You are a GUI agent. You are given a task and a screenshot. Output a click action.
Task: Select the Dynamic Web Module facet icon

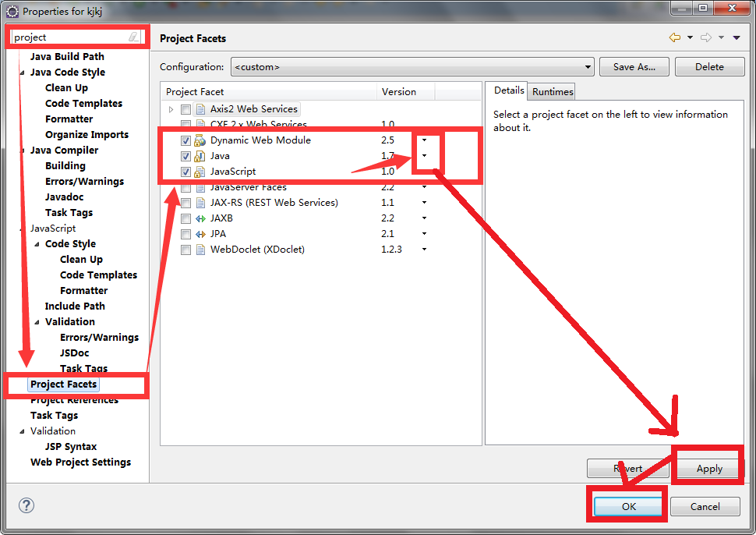[200, 140]
